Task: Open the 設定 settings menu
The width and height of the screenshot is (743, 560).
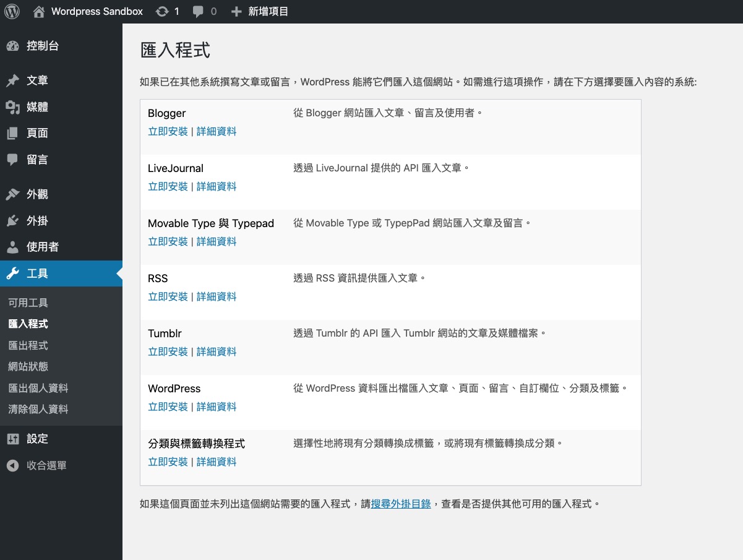Action: click(37, 439)
